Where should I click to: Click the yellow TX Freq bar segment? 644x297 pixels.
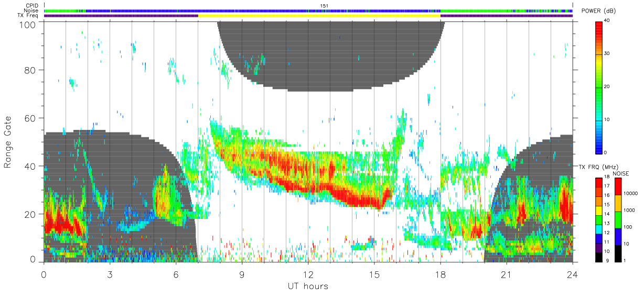pyautogui.click(x=319, y=16)
